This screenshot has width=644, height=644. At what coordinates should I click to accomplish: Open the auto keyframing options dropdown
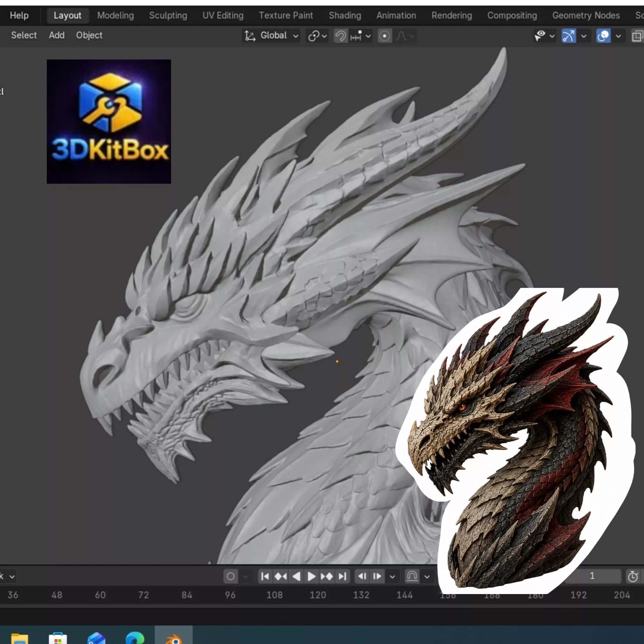pos(245,576)
